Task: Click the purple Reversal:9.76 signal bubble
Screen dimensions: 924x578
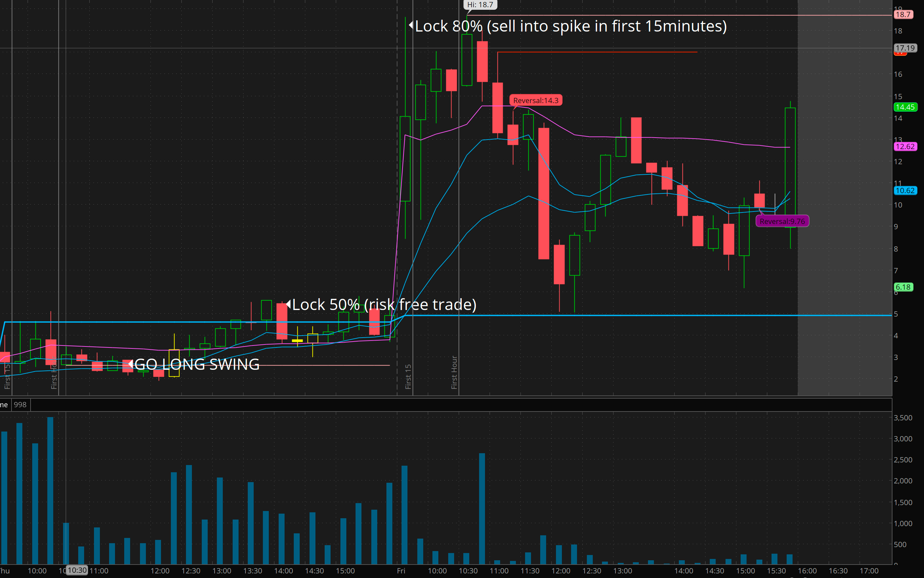Action: coord(782,221)
